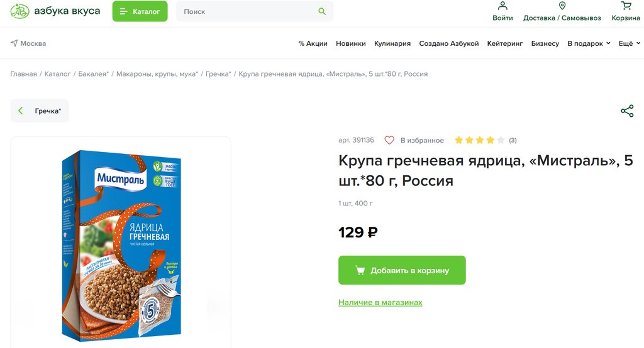
Task: Open the Наличие в магазинах link
Action: pyautogui.click(x=380, y=302)
